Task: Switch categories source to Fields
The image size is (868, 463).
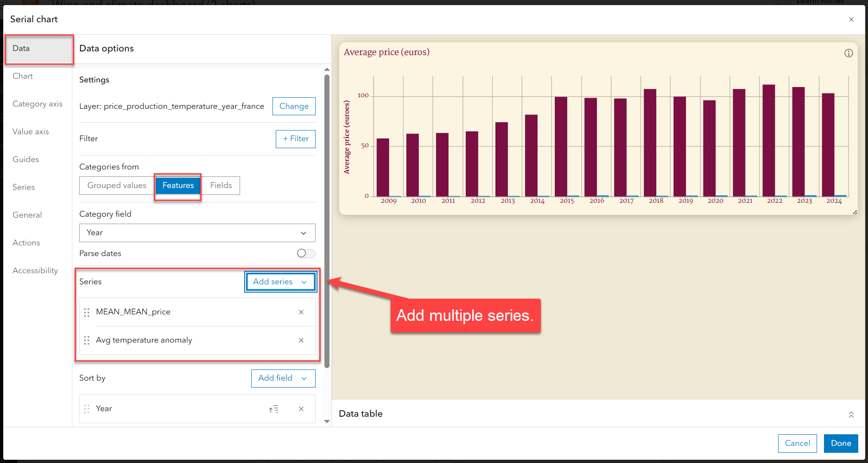Action: click(221, 185)
